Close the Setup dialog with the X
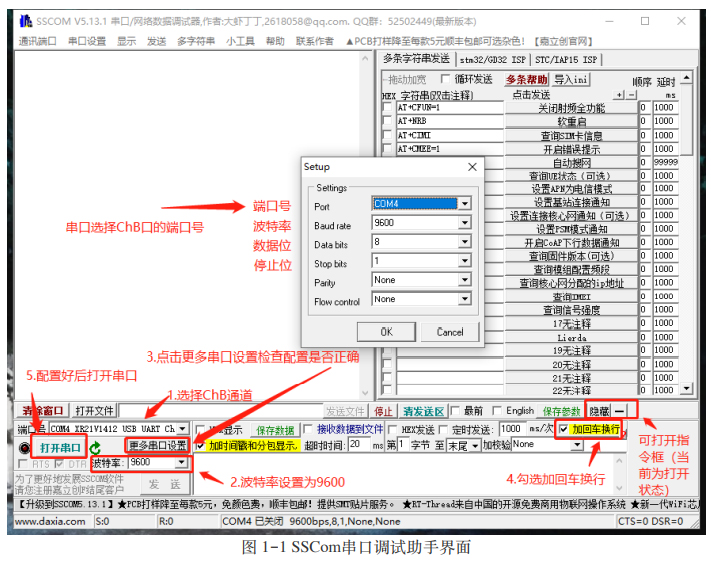The width and height of the screenshot is (711, 562). coord(472,167)
